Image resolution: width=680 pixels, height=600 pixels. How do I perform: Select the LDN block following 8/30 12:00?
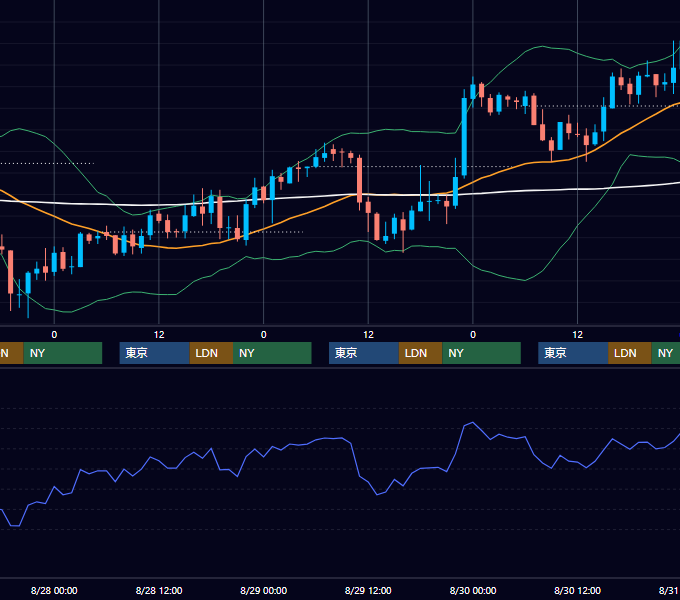coord(630,353)
